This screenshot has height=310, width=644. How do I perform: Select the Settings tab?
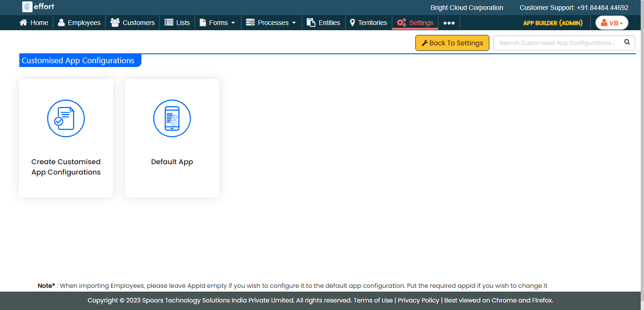415,23
